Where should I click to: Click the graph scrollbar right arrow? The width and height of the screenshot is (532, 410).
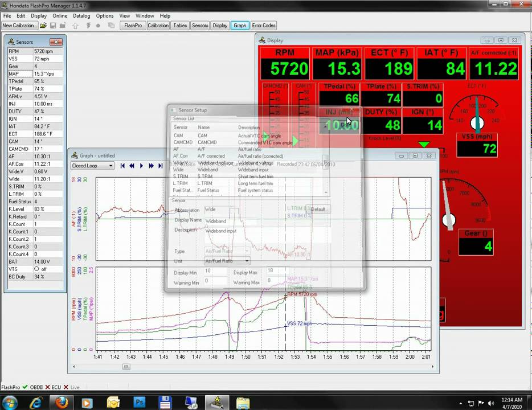(x=432, y=367)
